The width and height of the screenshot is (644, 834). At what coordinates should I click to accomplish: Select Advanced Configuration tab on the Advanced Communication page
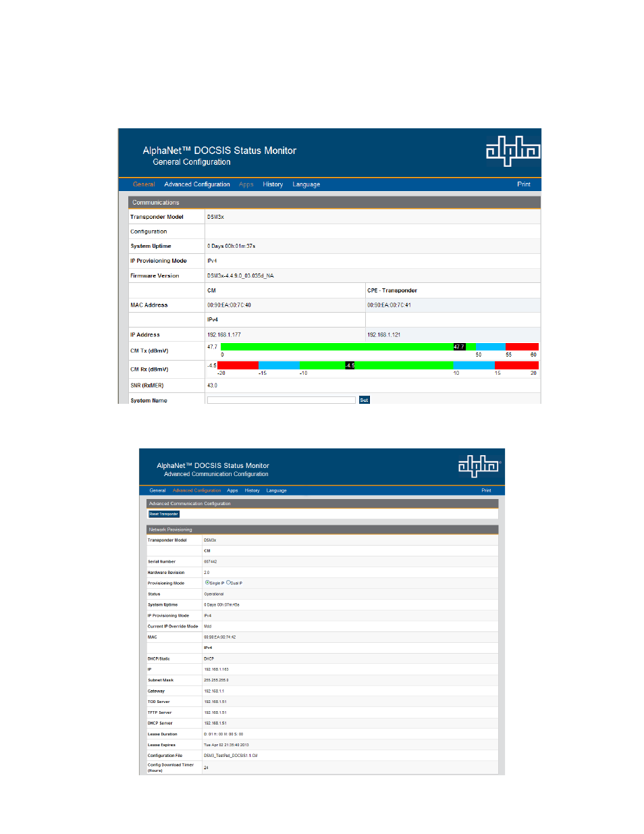click(196, 490)
